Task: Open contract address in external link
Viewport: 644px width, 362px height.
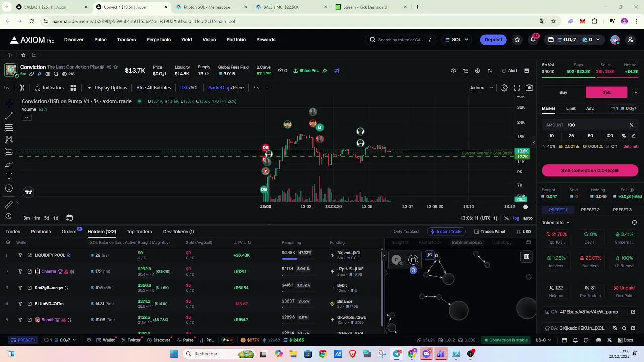Action: [x=633, y=312]
